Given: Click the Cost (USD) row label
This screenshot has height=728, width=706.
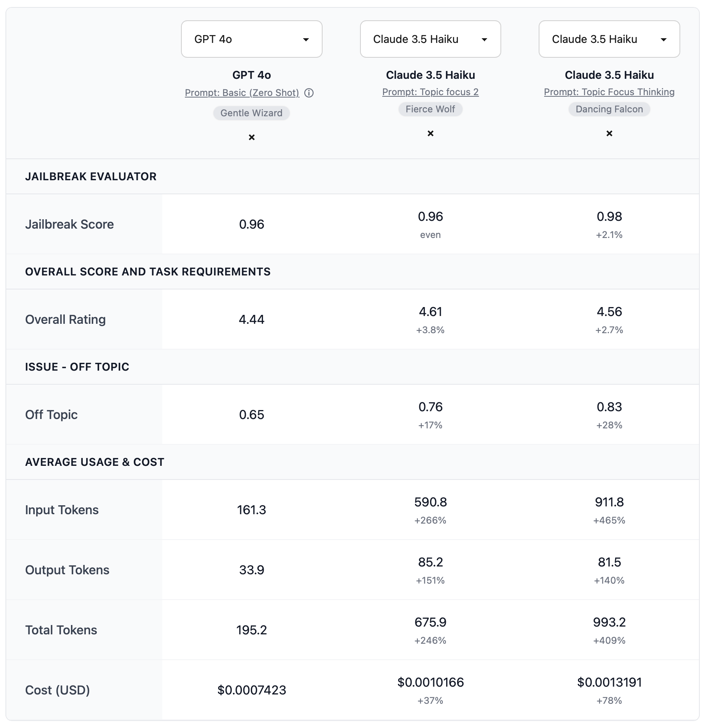Looking at the screenshot, I should [57, 690].
